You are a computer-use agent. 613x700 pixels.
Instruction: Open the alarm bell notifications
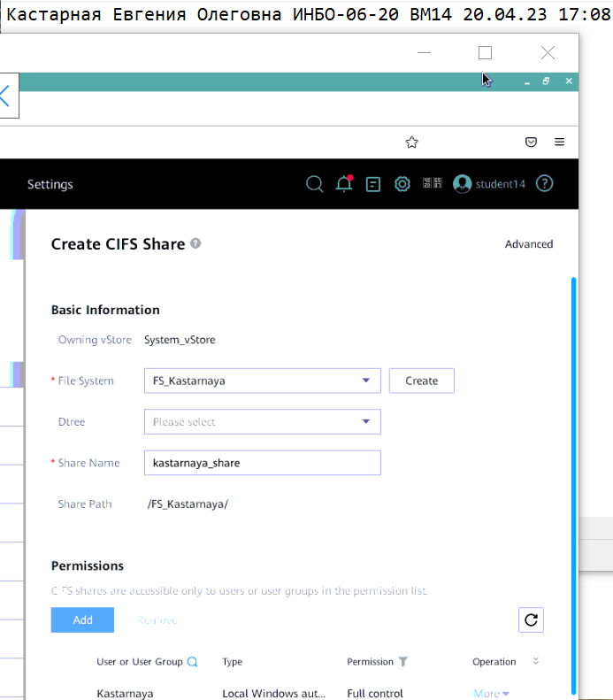point(344,183)
